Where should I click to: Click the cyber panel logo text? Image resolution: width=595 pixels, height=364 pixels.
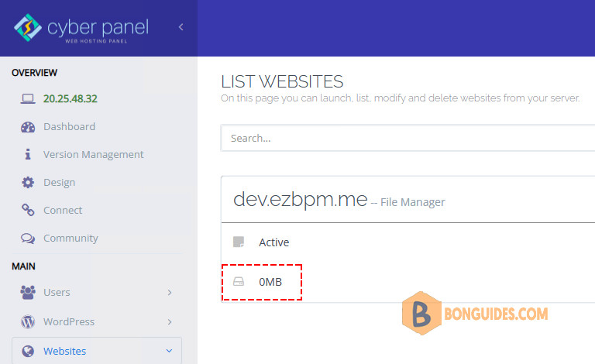point(98,27)
